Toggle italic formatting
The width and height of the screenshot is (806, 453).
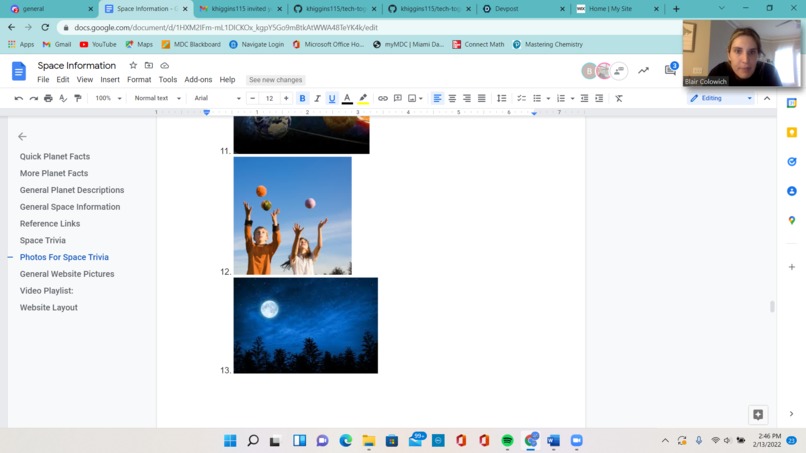(x=317, y=98)
